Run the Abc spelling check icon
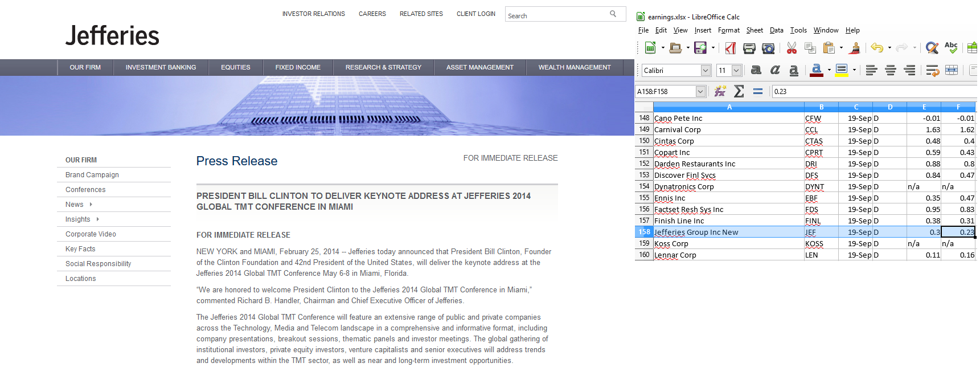Screen dimensions: 980x367 coord(951,48)
